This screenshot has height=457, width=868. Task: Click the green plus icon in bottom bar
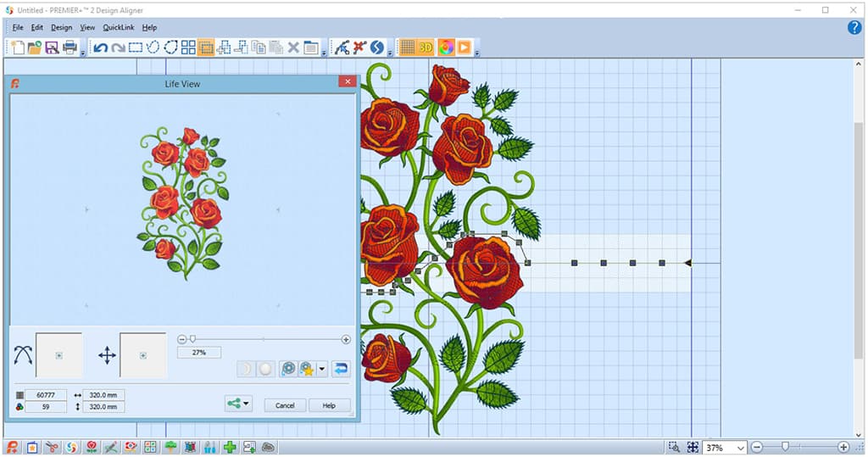click(230, 447)
